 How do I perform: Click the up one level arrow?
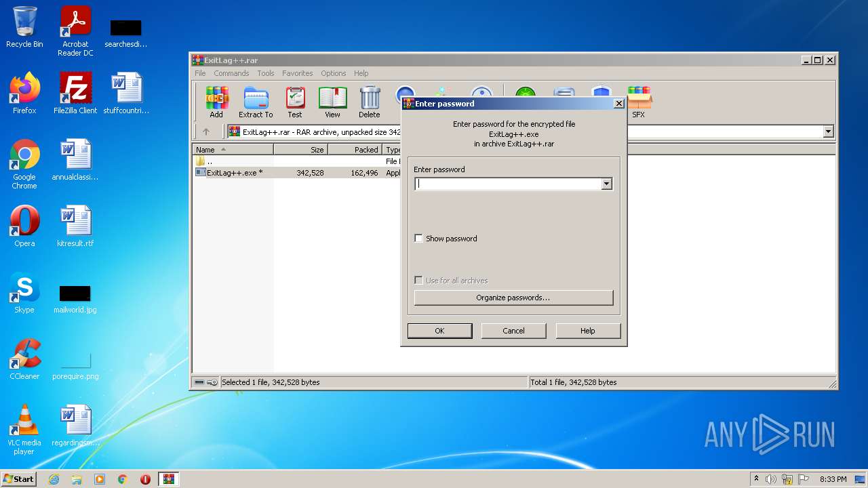point(206,131)
